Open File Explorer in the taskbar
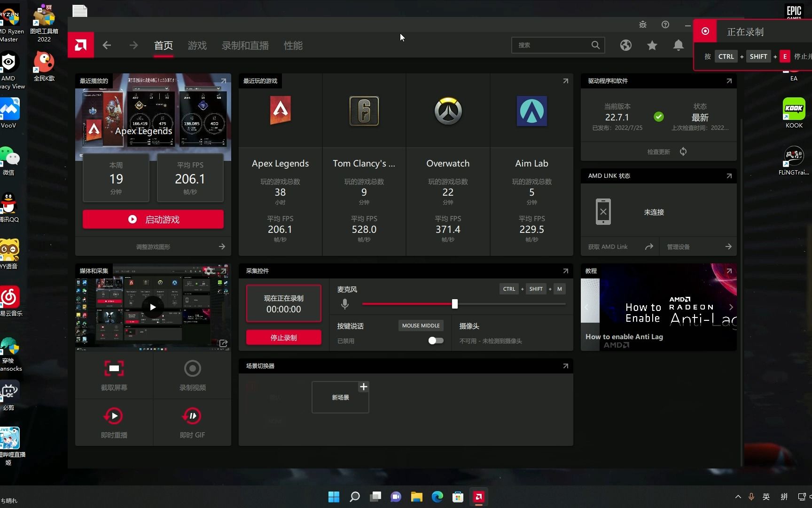Viewport: 812px width, 508px height. tap(417, 497)
